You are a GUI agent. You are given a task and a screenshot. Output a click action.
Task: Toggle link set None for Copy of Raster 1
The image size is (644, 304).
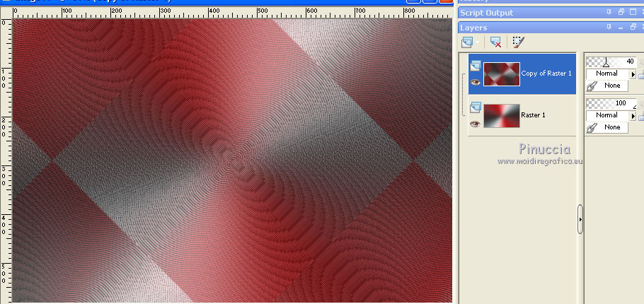[x=607, y=86]
